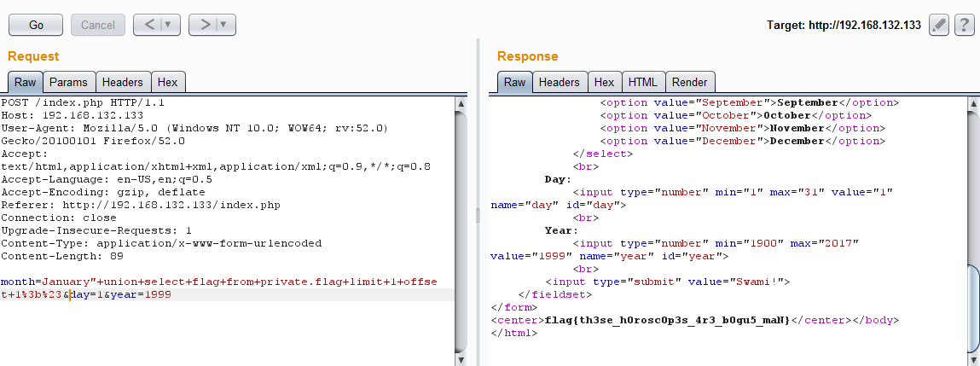Click the 'Content-Type' header line

(161, 243)
